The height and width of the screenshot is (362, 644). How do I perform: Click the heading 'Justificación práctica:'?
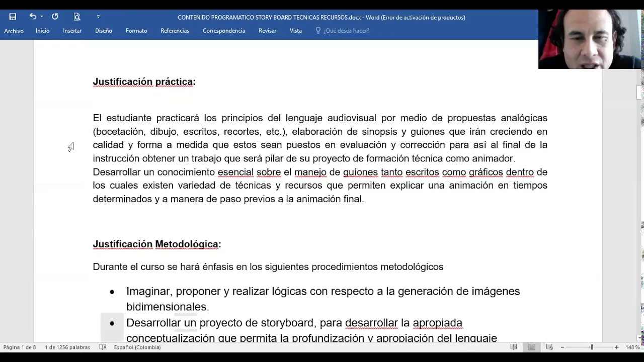pos(144,81)
